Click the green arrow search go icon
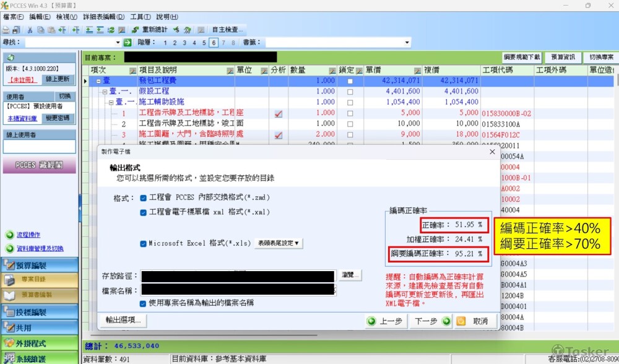The height and width of the screenshot is (364, 619). [128, 43]
